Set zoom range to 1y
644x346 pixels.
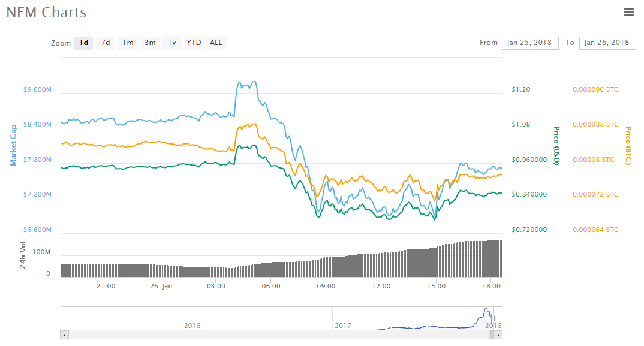point(172,43)
